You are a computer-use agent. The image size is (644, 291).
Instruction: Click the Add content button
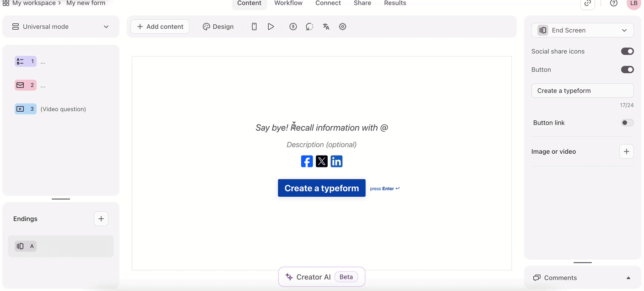tap(160, 27)
